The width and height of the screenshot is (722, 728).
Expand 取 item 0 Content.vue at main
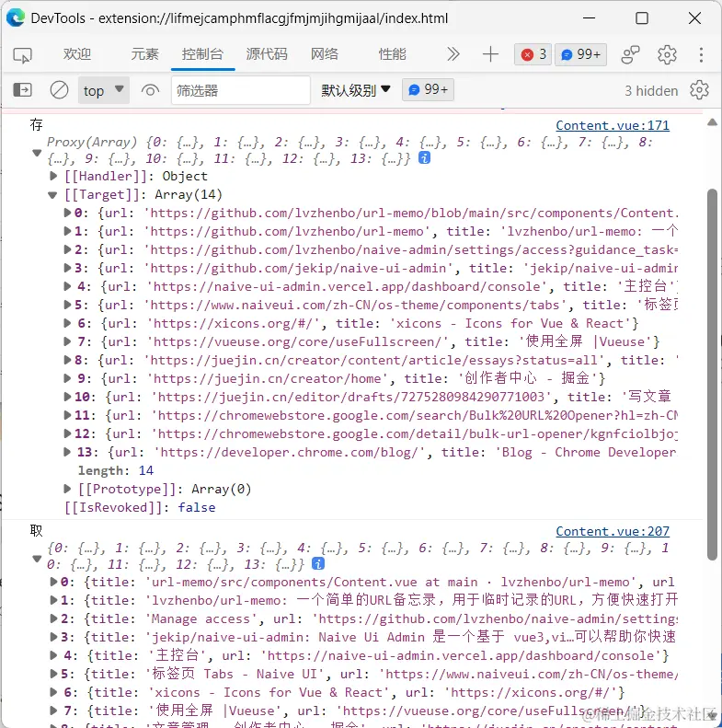(54, 582)
